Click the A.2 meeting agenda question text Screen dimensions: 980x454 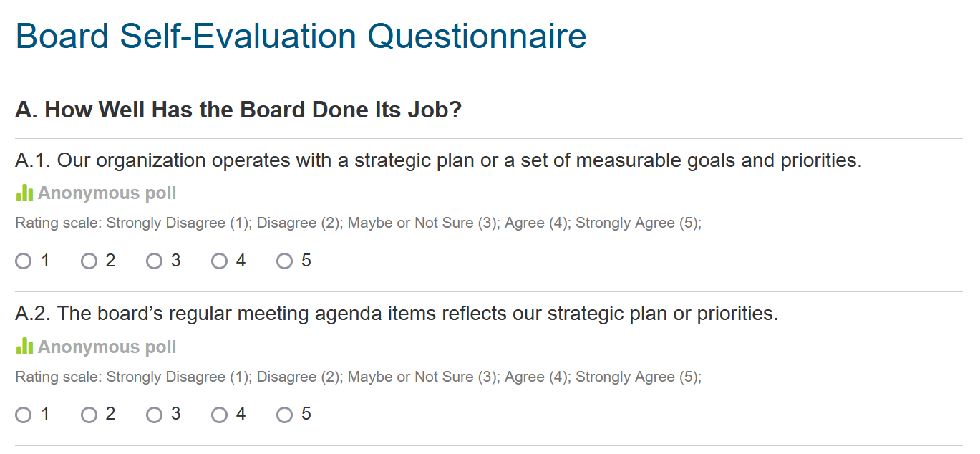[x=396, y=314]
